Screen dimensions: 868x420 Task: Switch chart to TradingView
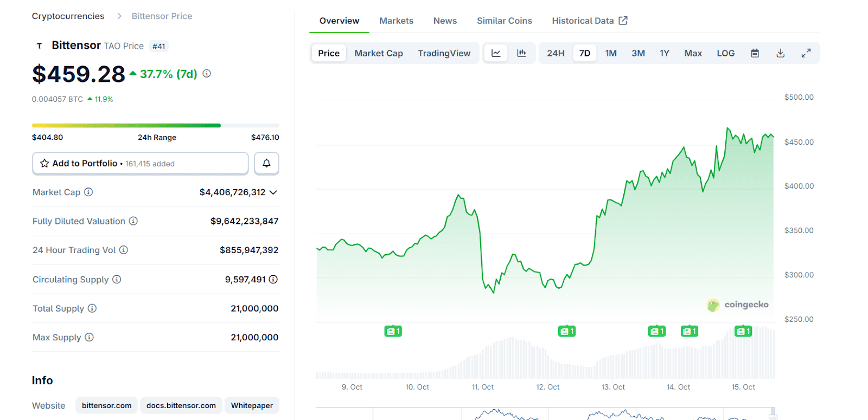[444, 53]
